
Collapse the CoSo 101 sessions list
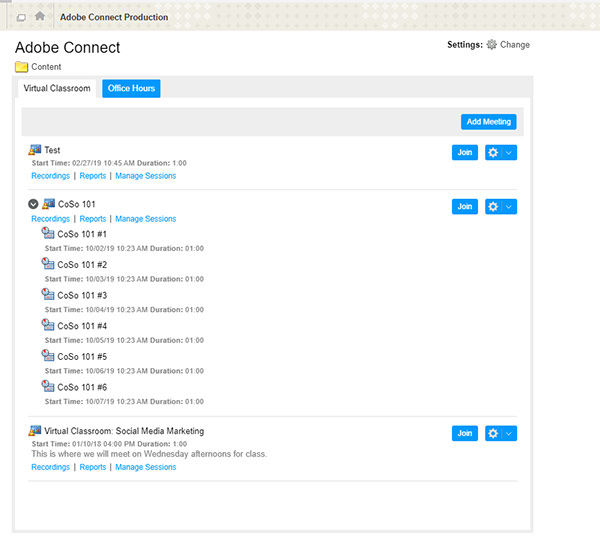point(33,204)
